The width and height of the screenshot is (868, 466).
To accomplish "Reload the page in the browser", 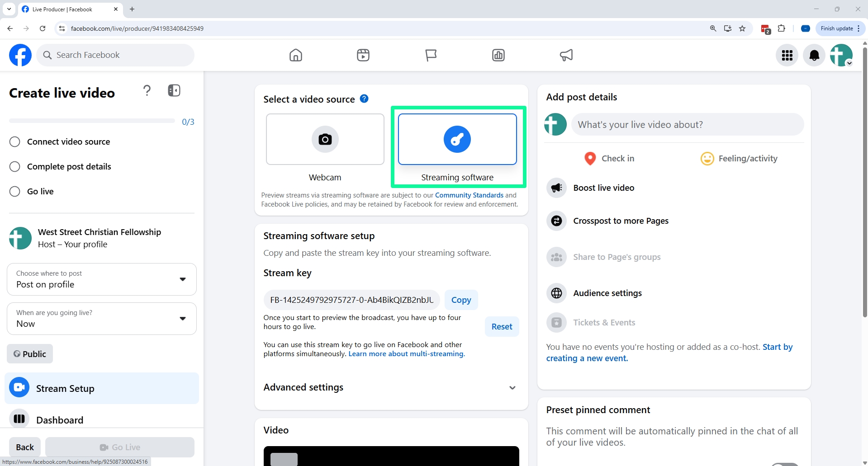I will pyautogui.click(x=43, y=28).
